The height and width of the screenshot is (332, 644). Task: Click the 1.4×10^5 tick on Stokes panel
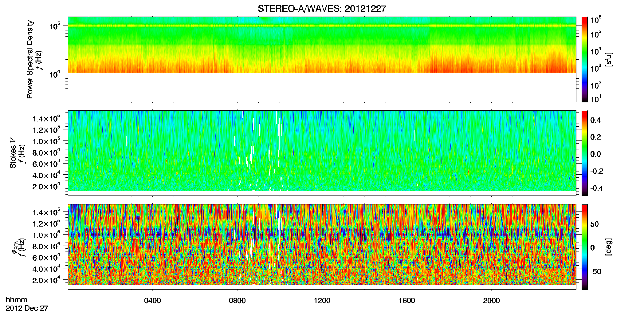(46, 119)
